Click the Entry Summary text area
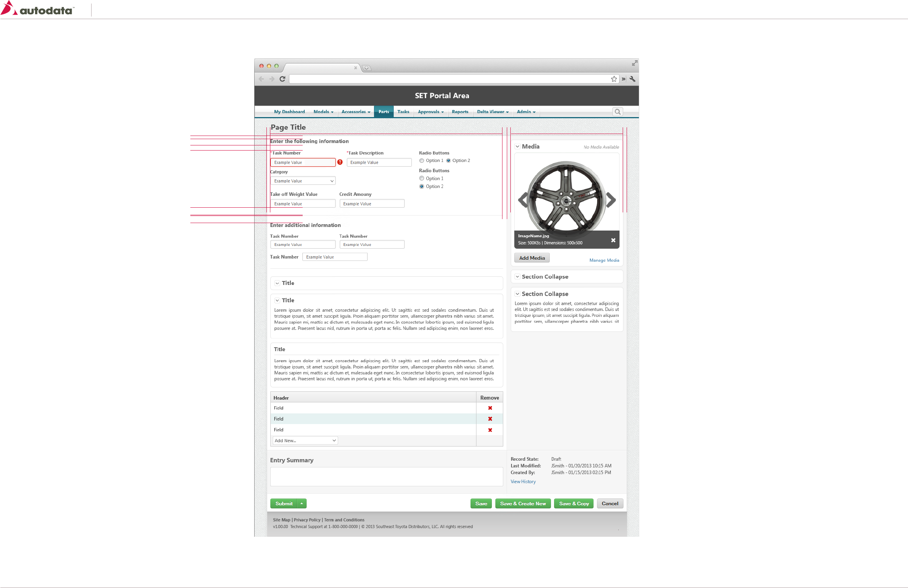 [386, 476]
